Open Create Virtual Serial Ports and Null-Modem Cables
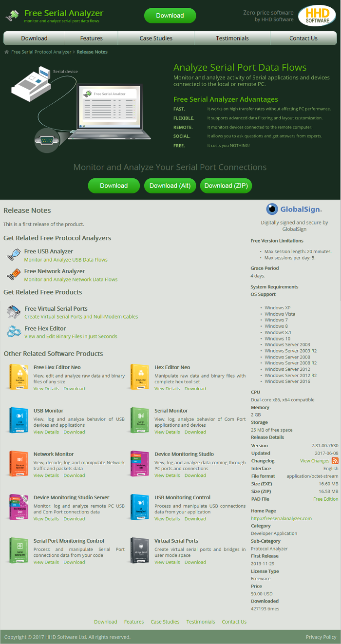 click(81, 317)
